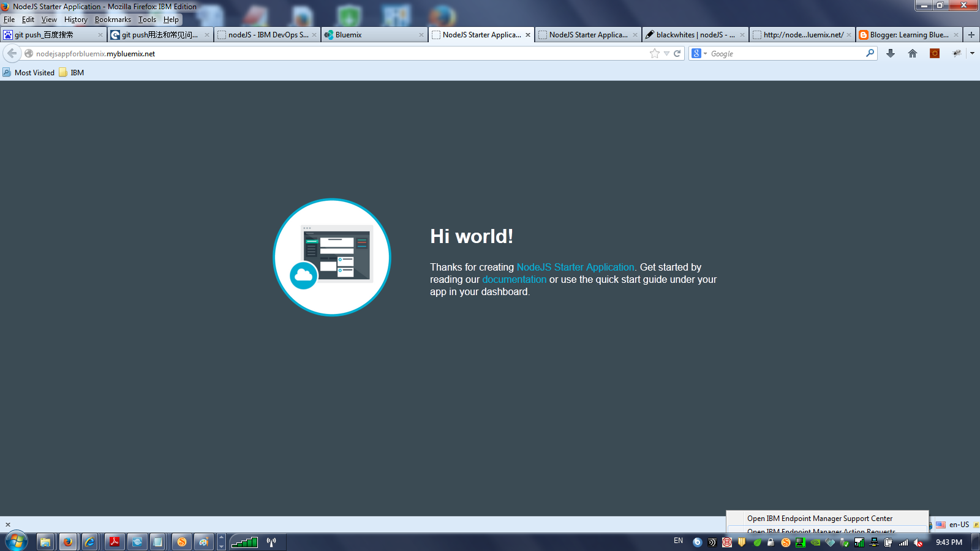Open the Notepad taskbar icon

click(158, 542)
